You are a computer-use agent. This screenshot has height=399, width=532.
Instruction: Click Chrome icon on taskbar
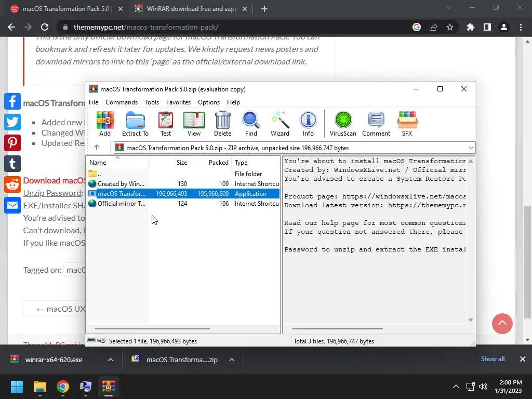(63, 387)
